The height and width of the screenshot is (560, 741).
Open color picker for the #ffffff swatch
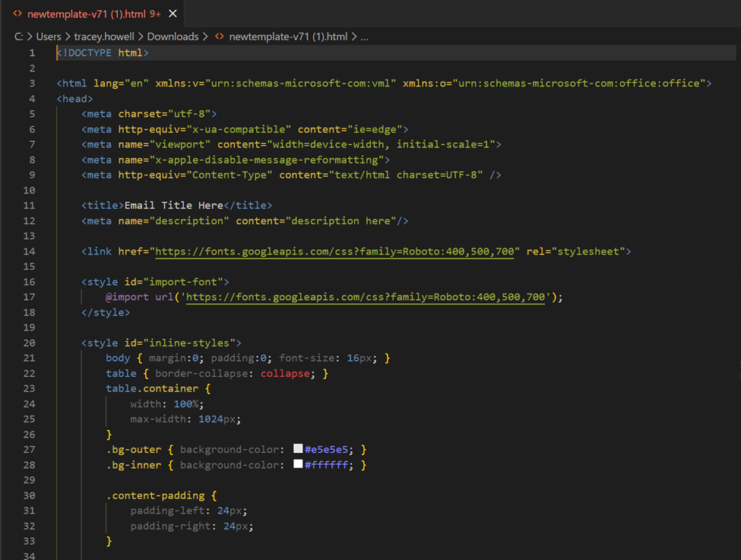[298, 464]
